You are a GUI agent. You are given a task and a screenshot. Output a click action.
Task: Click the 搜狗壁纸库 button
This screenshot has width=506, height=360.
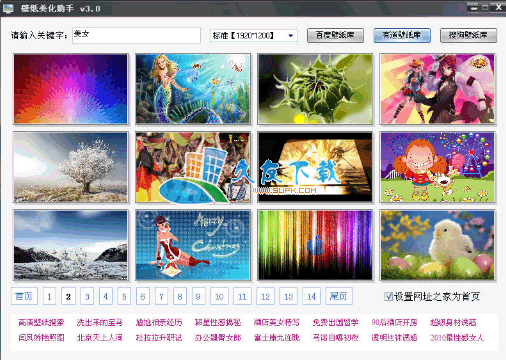coord(468,35)
